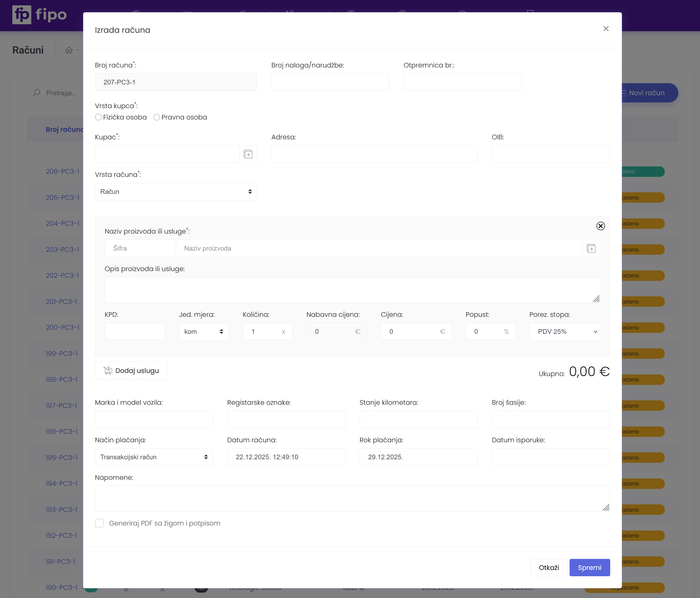This screenshot has height=598, width=700.
Task: Click the cart icon on Dodaj uslugu
Action: 108,370
